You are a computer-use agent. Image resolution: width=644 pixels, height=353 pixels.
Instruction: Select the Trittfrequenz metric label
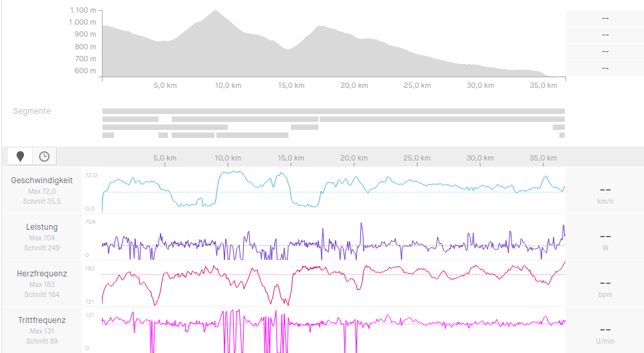coord(42,320)
